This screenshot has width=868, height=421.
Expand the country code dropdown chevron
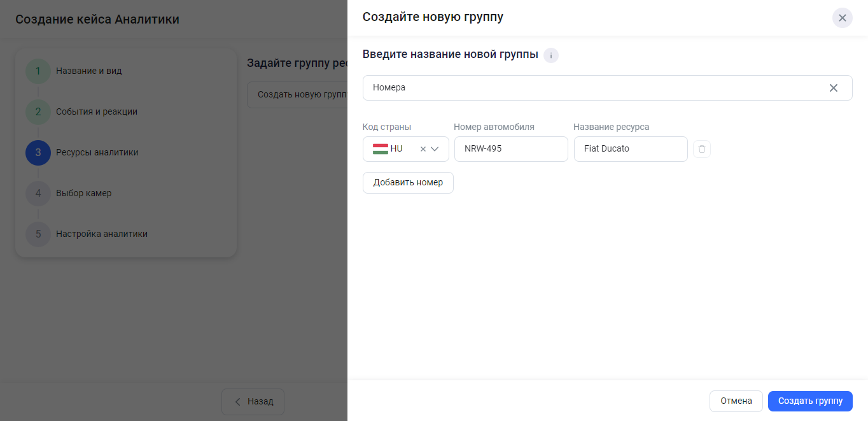435,149
